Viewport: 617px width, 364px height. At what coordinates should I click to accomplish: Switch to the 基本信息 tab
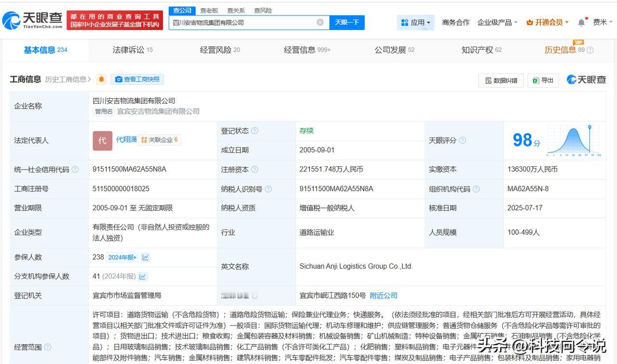click(46, 50)
